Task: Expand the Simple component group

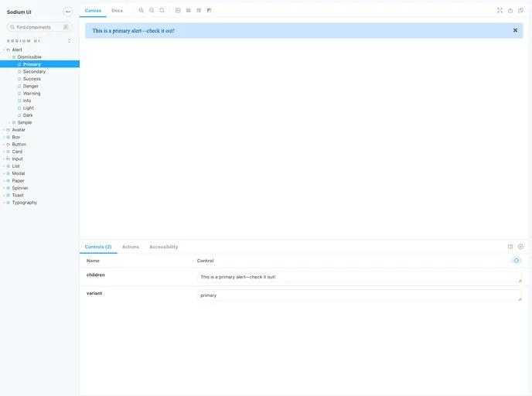Action: click(25, 122)
